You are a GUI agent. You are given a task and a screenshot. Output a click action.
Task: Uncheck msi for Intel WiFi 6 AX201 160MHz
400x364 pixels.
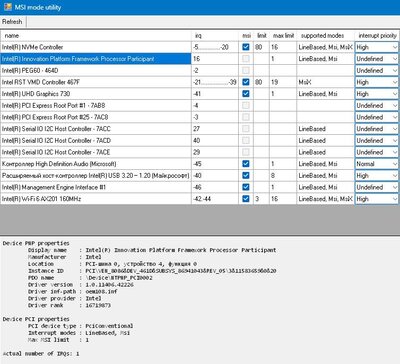pyautogui.click(x=246, y=199)
